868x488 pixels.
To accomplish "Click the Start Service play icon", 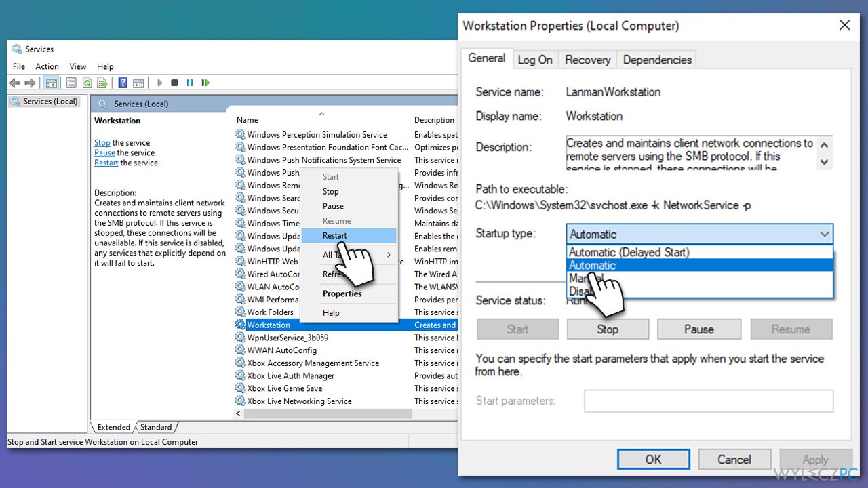I will (x=160, y=83).
